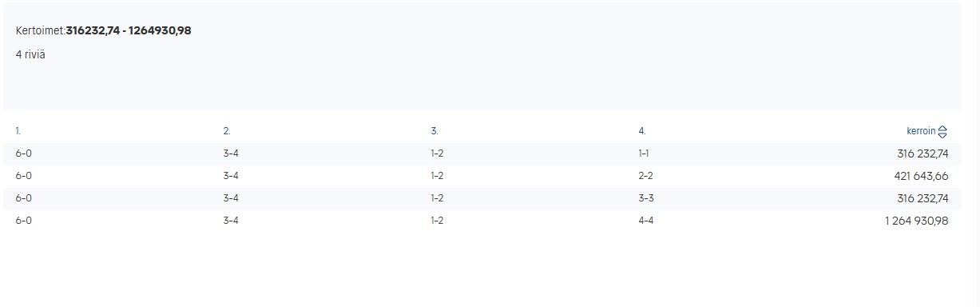Click the Kertoimet range text at top
The width and height of the screenshot is (980, 307).
(x=103, y=31)
